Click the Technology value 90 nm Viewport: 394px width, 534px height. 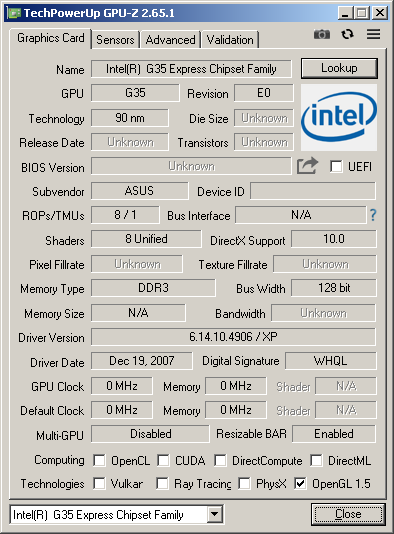click(130, 118)
